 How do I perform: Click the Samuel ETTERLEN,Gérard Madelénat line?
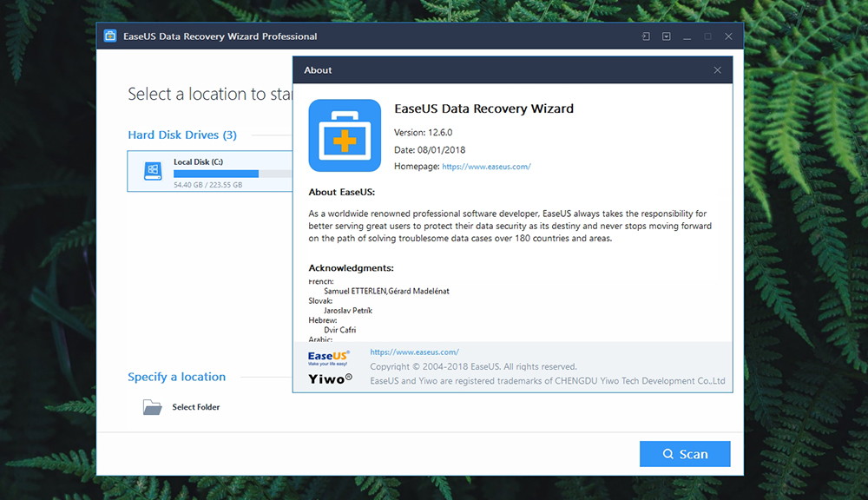pos(386,292)
